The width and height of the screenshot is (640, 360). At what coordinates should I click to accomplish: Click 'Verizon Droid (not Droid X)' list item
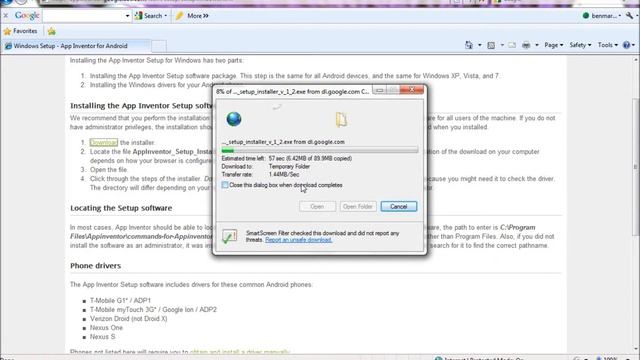(129, 319)
